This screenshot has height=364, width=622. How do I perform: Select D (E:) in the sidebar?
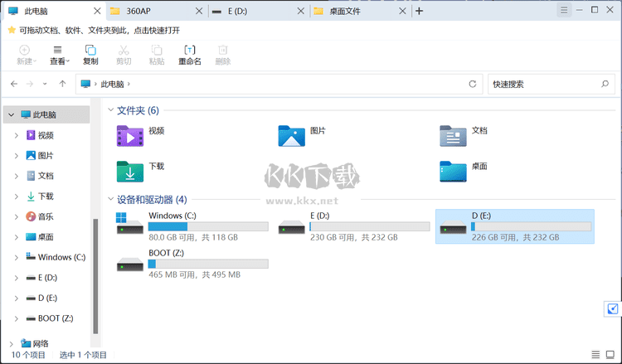(41, 298)
